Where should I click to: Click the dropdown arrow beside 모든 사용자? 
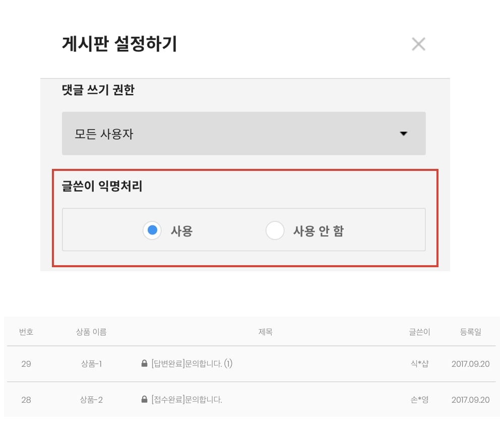[x=403, y=134]
